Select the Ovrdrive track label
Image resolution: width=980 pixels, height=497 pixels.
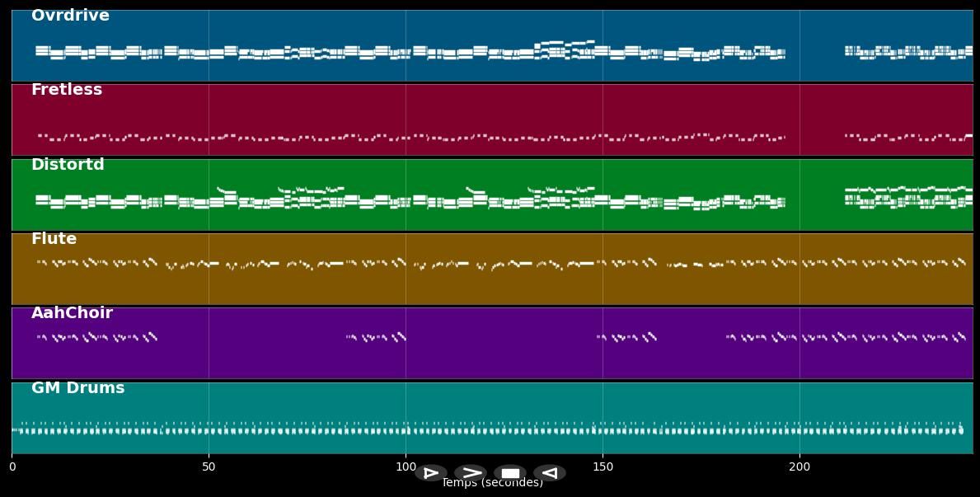(x=70, y=16)
